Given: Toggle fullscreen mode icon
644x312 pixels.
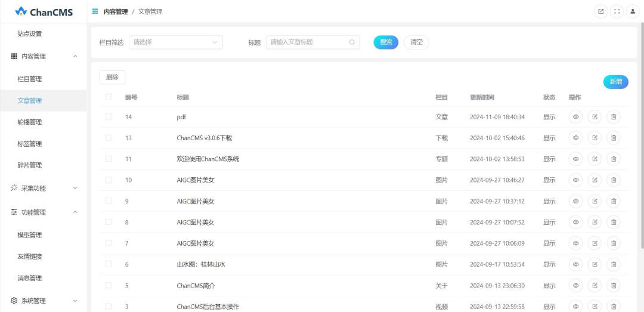Looking at the screenshot, I should [617, 11].
